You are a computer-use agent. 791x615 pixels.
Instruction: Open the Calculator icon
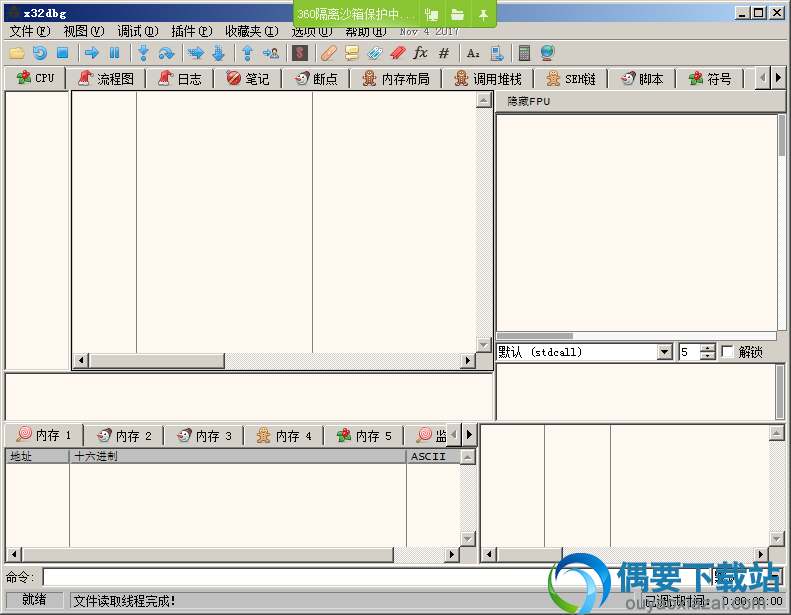(525, 52)
